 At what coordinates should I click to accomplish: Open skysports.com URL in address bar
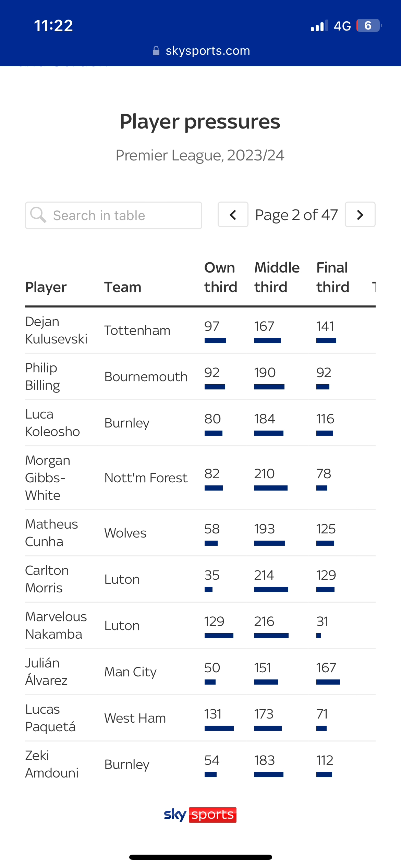click(208, 51)
